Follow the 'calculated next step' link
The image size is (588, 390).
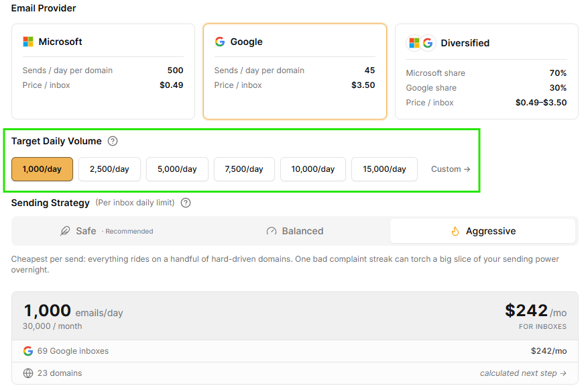tap(523, 373)
